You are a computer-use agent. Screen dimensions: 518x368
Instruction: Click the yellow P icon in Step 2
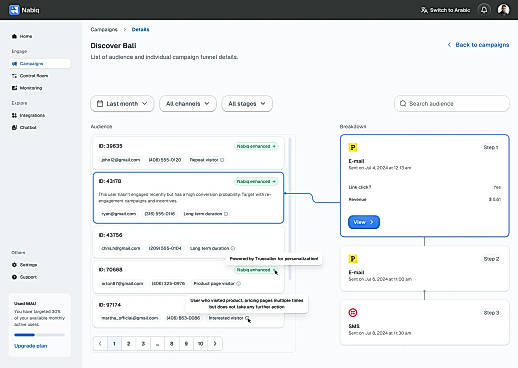pos(353,259)
